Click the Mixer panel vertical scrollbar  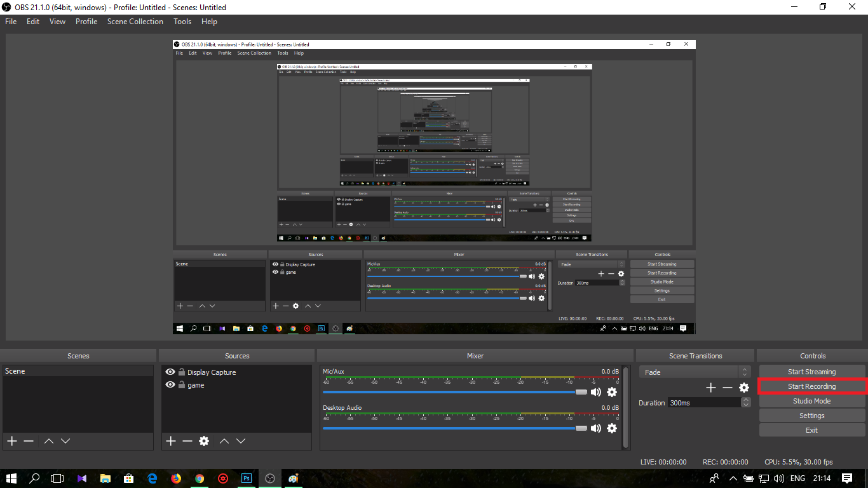[626, 407]
